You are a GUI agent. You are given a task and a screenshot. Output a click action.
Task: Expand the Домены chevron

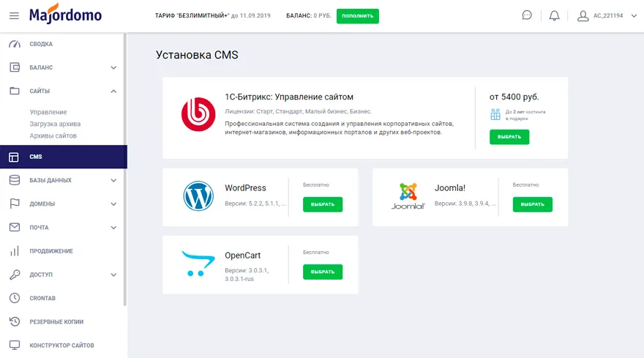click(x=113, y=204)
